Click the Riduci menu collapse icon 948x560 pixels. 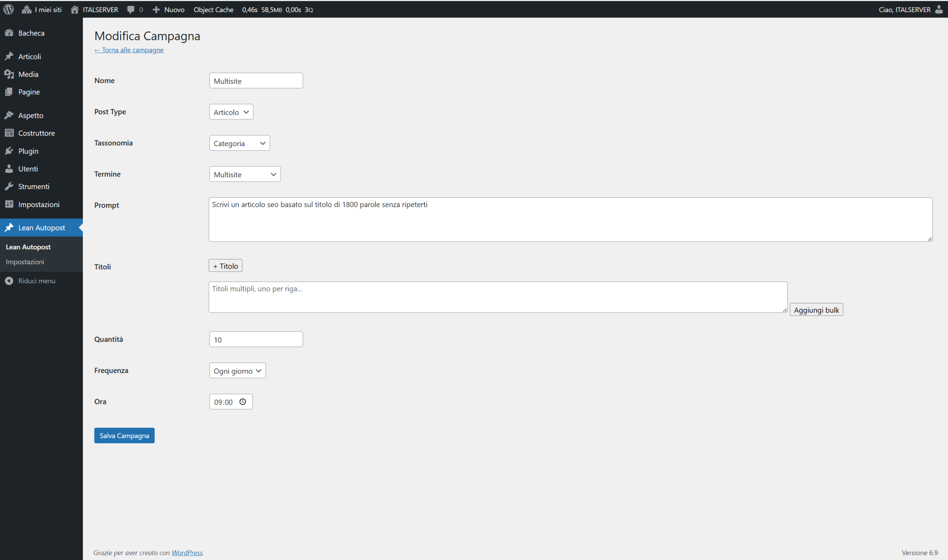[9, 281]
